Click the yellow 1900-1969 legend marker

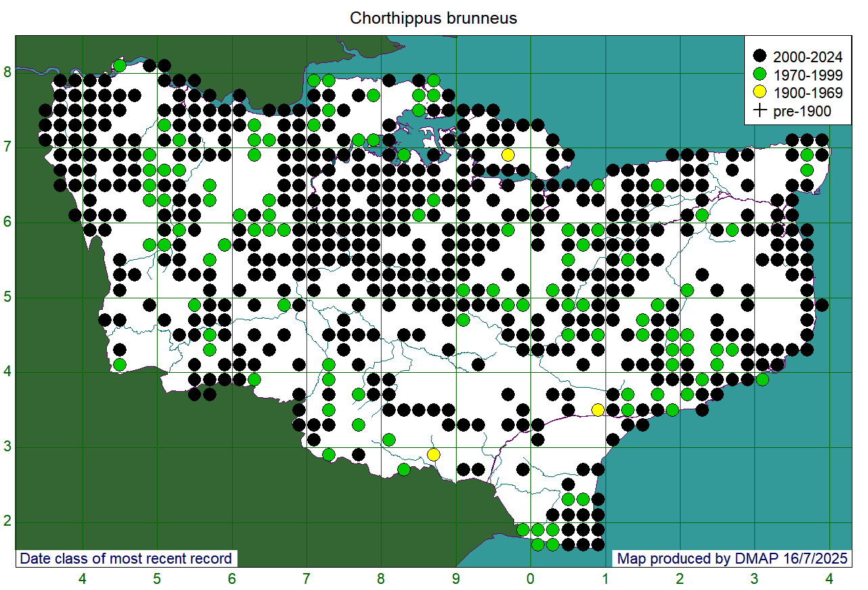760,93
